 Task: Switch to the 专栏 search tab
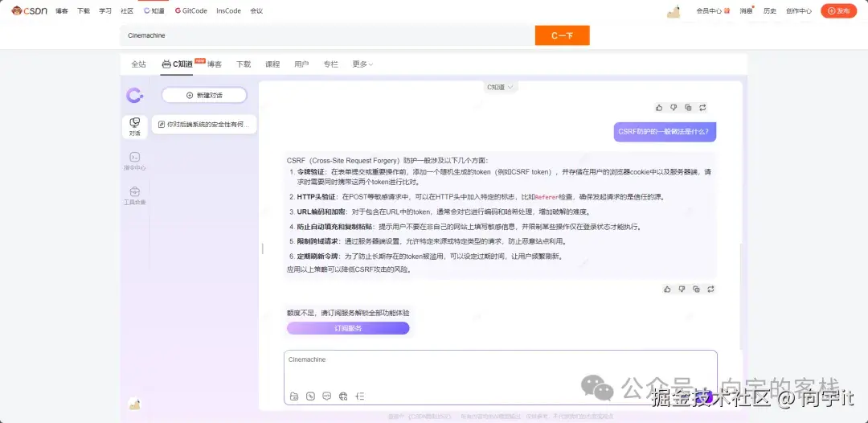pyautogui.click(x=330, y=64)
